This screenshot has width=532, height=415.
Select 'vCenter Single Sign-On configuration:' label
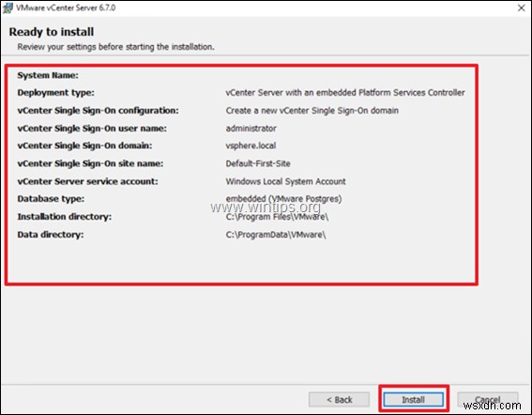(x=99, y=111)
